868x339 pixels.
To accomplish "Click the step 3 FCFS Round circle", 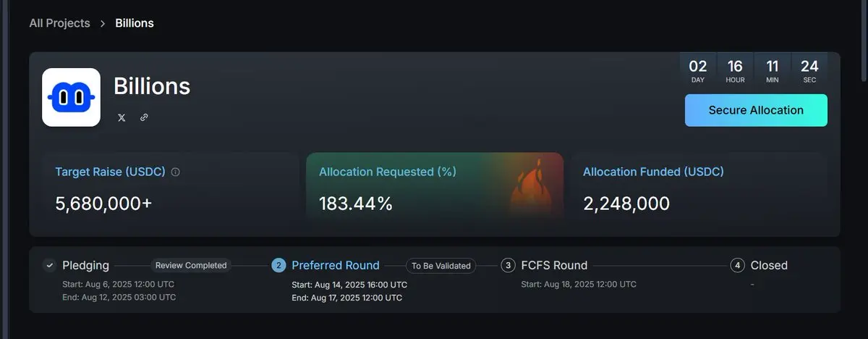I will 508,265.
